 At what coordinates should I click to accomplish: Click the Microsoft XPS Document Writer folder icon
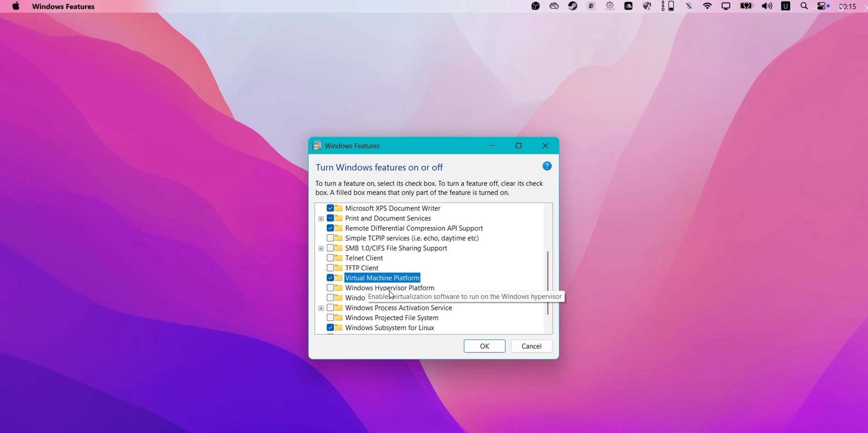(x=339, y=208)
